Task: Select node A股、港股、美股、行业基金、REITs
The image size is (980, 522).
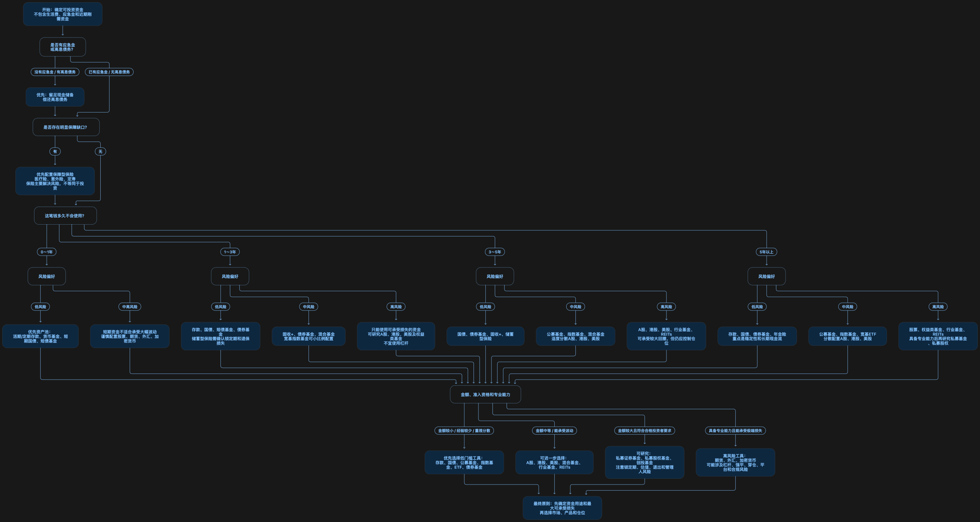Action: (x=666, y=336)
